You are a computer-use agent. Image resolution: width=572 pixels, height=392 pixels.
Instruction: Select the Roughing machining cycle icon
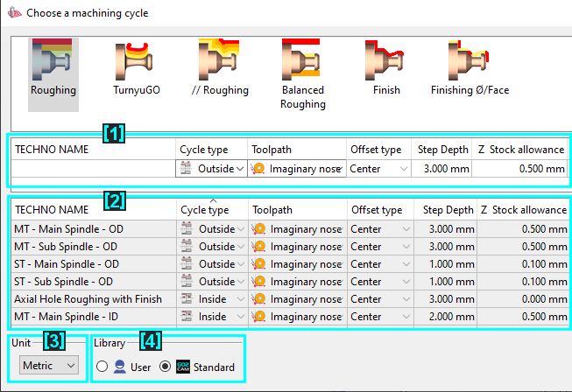[53, 61]
